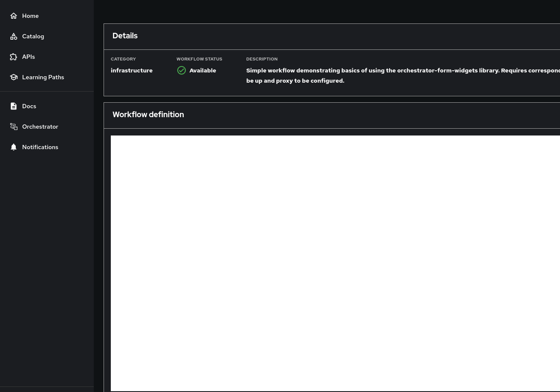Viewport: 560px width, 392px height.
Task: Open the Home sidebar item
Action: [47, 16]
